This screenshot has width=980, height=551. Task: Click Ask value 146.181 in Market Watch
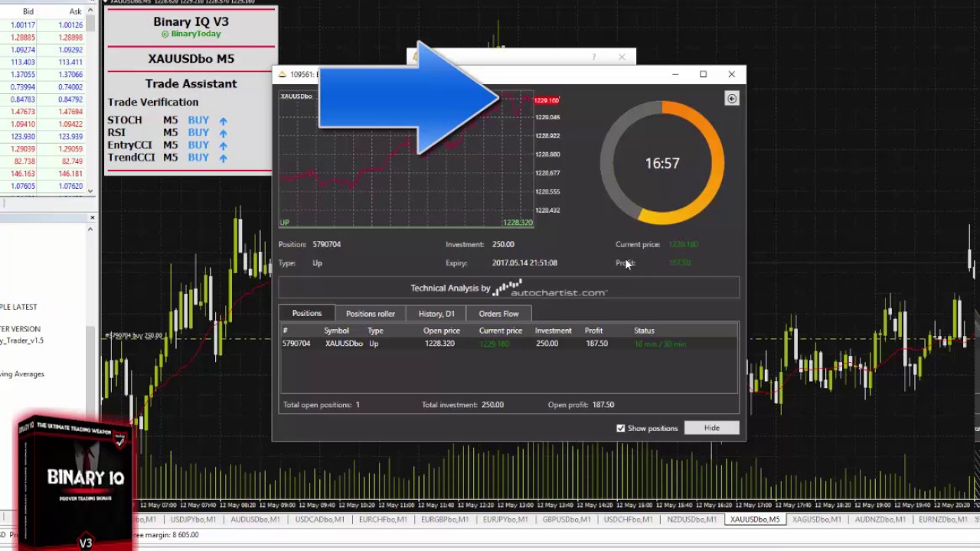70,174
